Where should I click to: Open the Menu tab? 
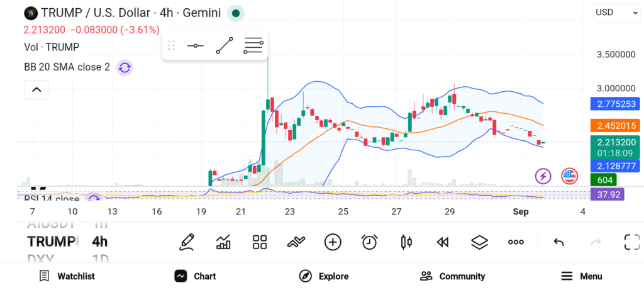582,276
